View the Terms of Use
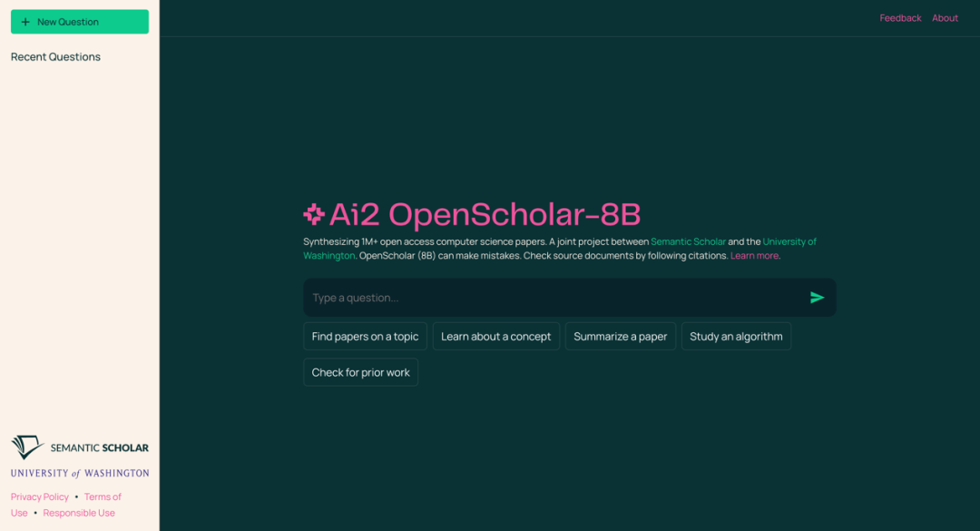Image resolution: width=980 pixels, height=531 pixels. pos(102,497)
